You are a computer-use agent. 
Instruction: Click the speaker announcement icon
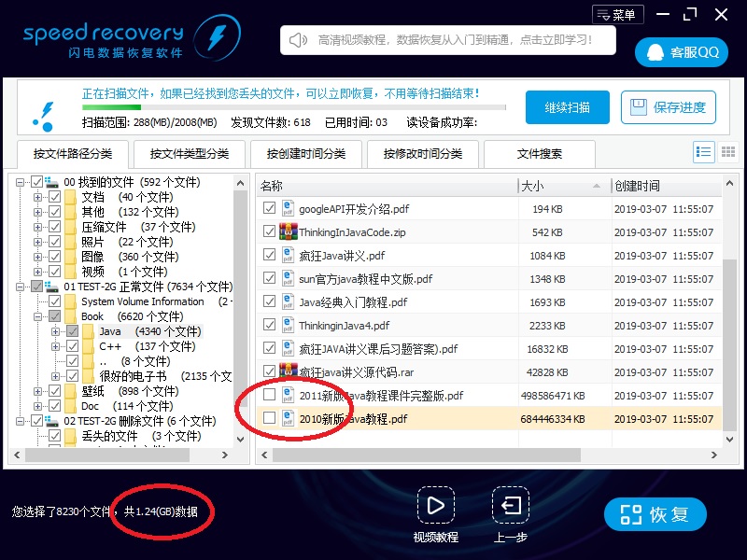[x=299, y=40]
